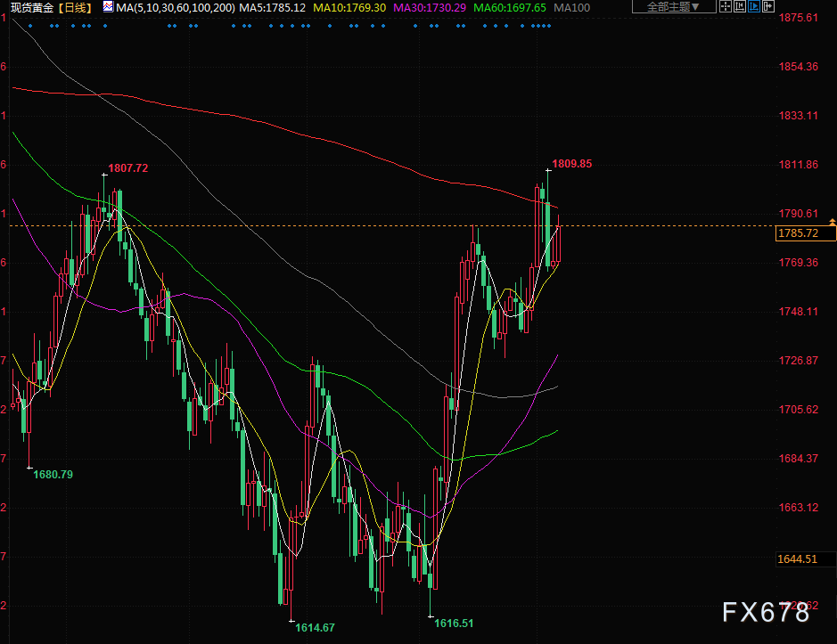Click the current price tag 1785.72

805,233
